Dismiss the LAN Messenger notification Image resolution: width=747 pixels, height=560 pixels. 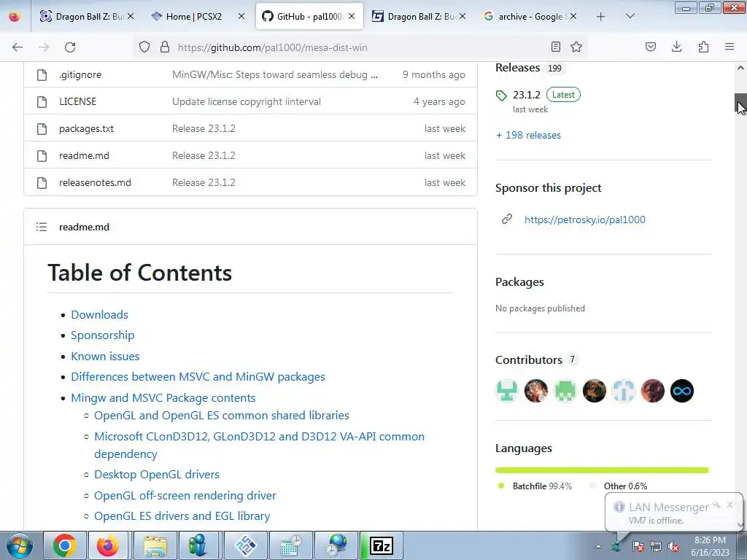click(729, 505)
